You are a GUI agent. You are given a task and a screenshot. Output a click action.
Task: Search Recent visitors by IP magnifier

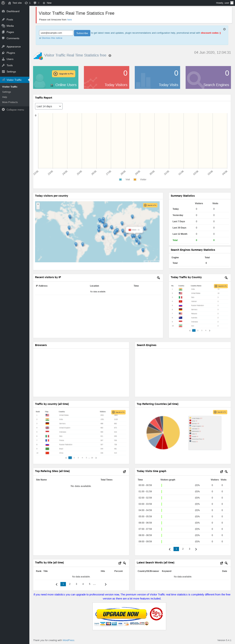coord(158,278)
